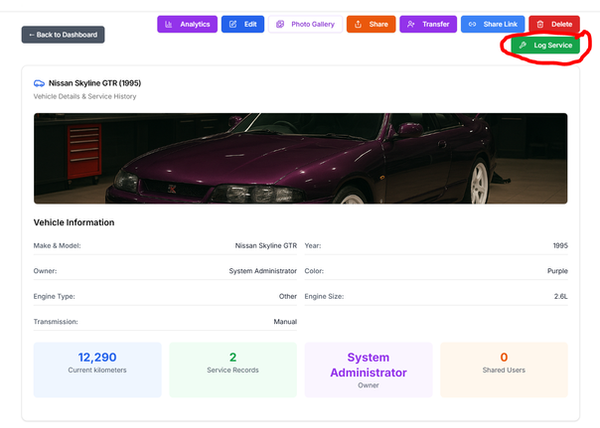This screenshot has height=428, width=600.
Task: Click the Vehicle Information heading
Action: 74,222
